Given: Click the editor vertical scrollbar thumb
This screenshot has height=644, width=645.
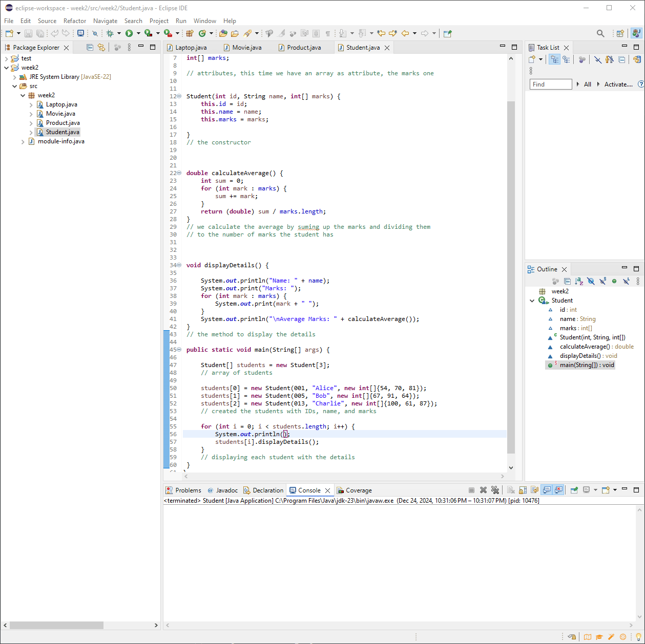Looking at the screenshot, I should pyautogui.click(x=511, y=277).
